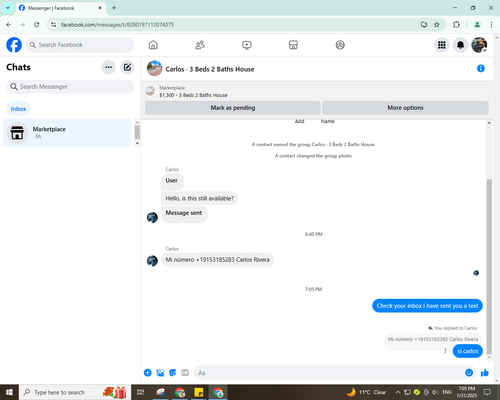Click into Search Facebook field
Viewport: 500px width, 400px height.
(x=80, y=45)
